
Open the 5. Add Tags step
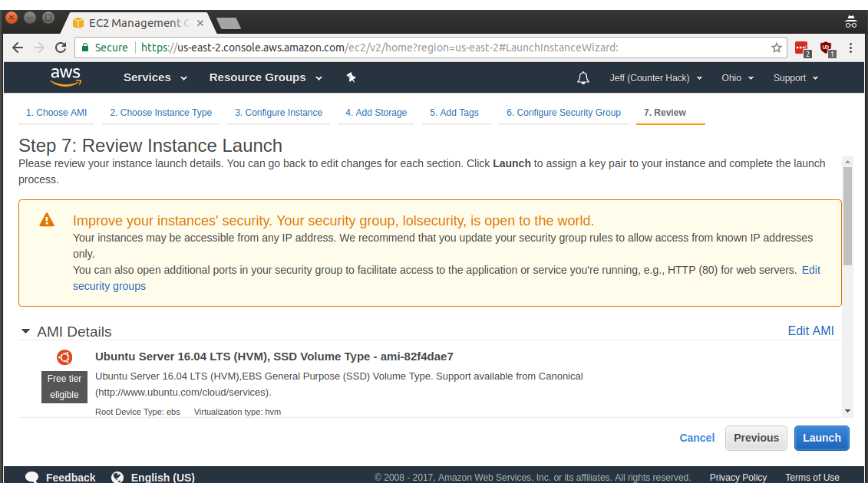[x=454, y=112]
